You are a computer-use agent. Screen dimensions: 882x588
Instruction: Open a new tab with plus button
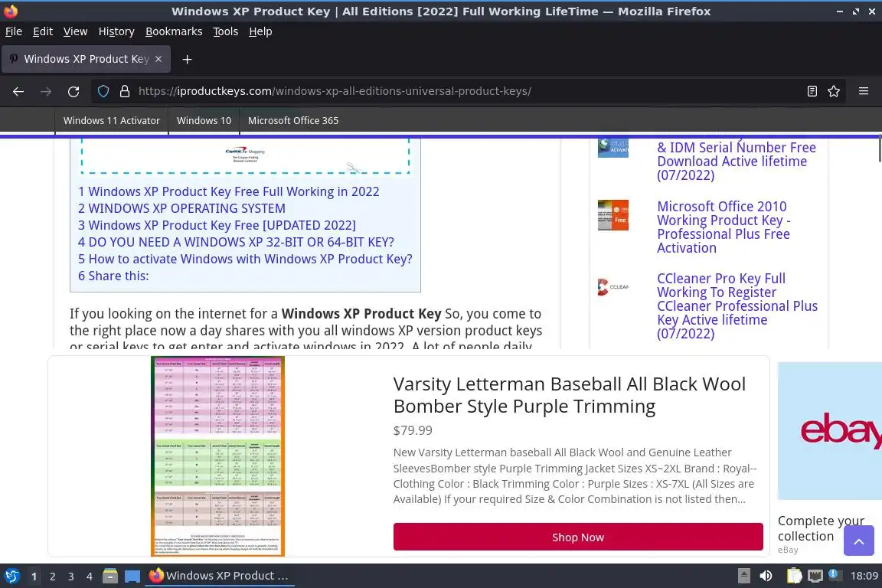pyautogui.click(x=188, y=59)
